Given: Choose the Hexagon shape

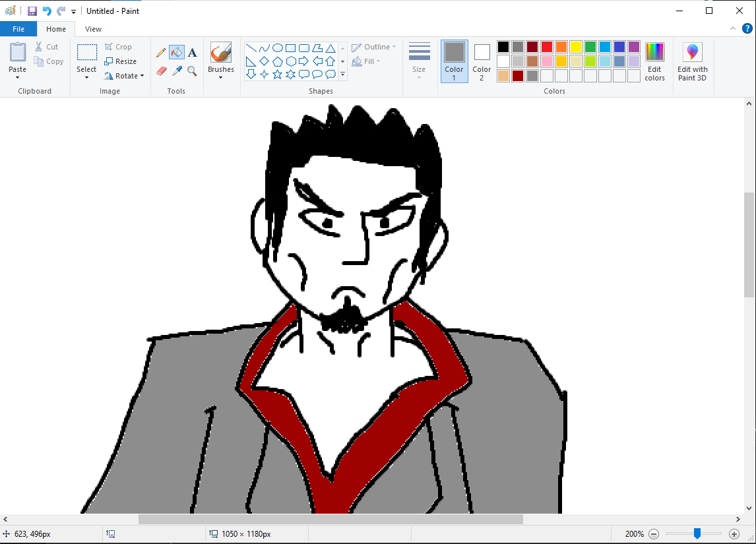Looking at the screenshot, I should (291, 61).
